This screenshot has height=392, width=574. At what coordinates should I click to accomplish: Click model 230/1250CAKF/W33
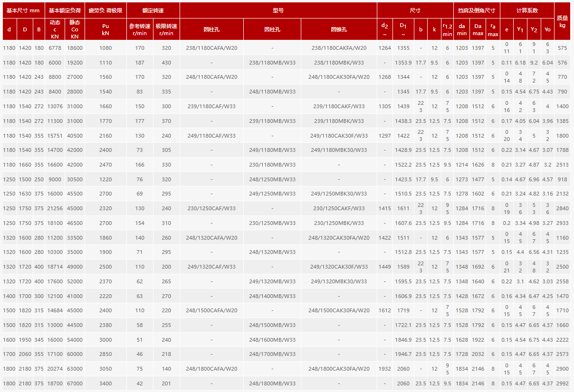(338, 208)
